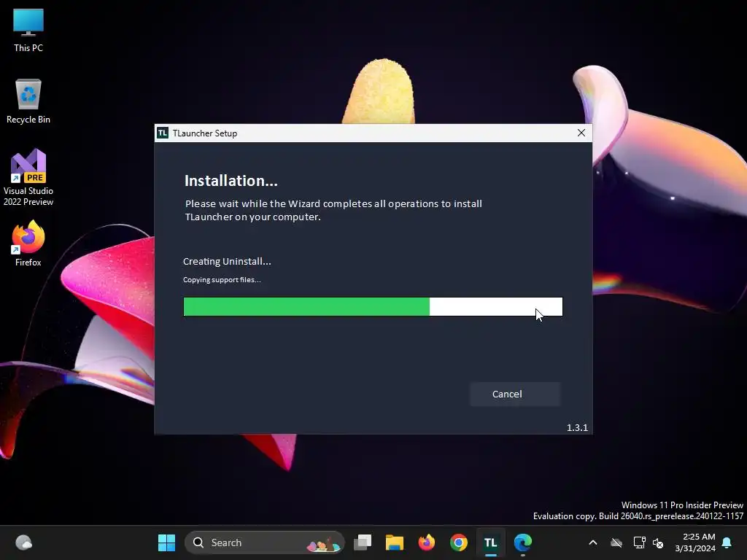Screen dimensions: 747x560
Task: Open the Firefox desktop shortcut
Action: click(28, 244)
